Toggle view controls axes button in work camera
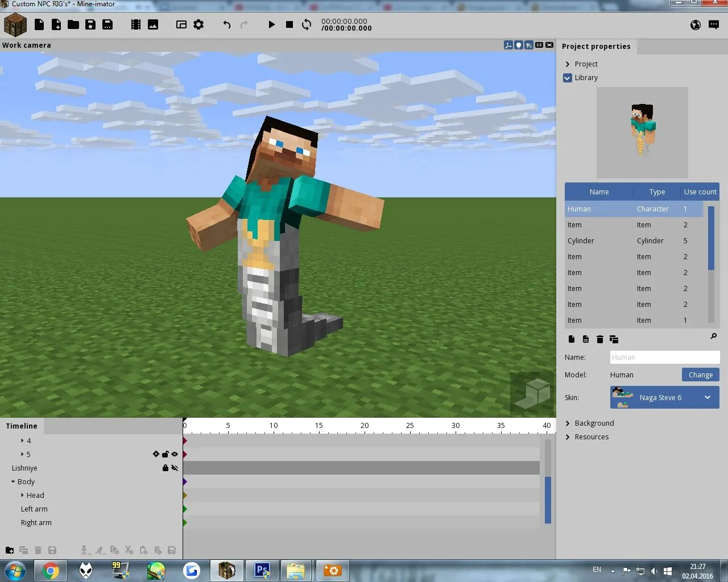 pyautogui.click(x=508, y=45)
